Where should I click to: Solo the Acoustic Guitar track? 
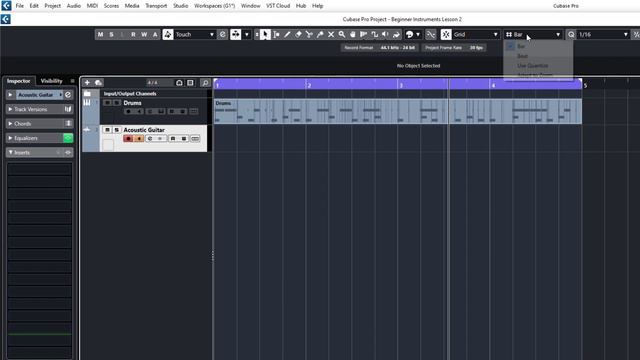point(117,130)
